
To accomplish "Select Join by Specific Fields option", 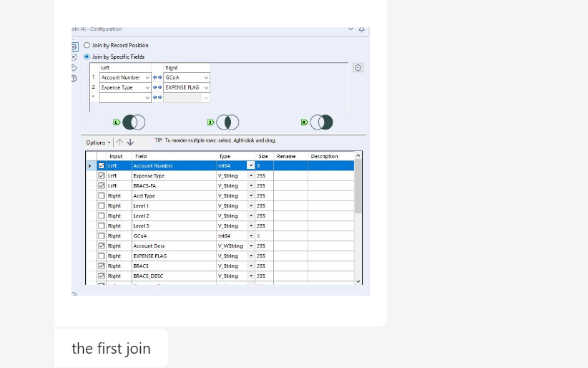I will click(87, 57).
